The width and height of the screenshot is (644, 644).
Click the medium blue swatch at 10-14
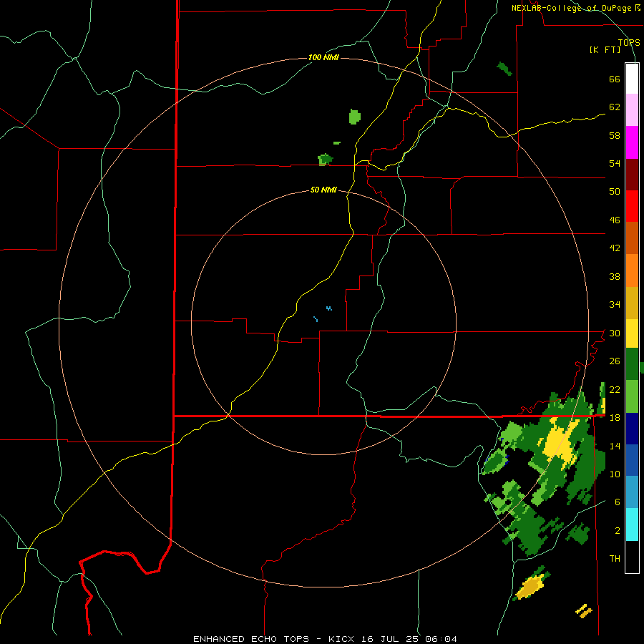[632, 460]
